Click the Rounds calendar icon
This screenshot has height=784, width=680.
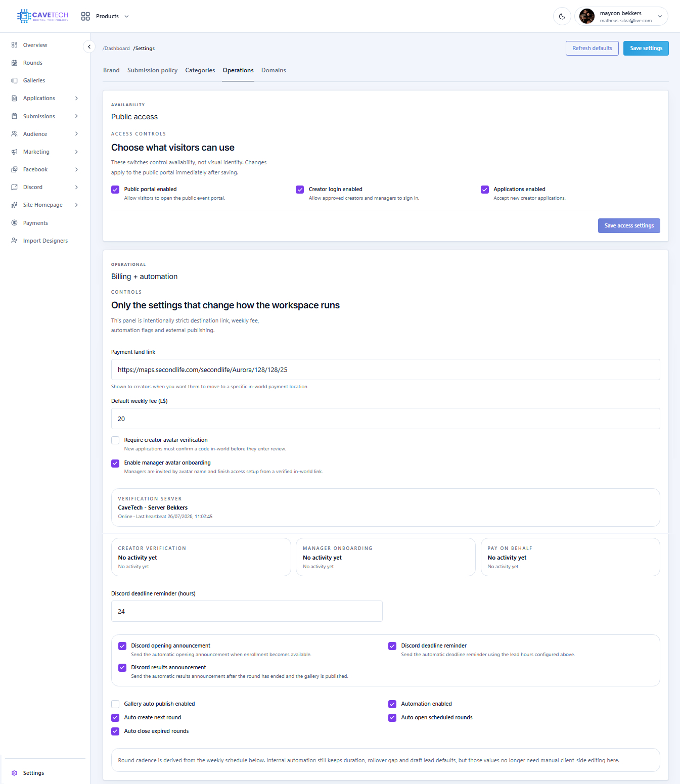pos(14,63)
